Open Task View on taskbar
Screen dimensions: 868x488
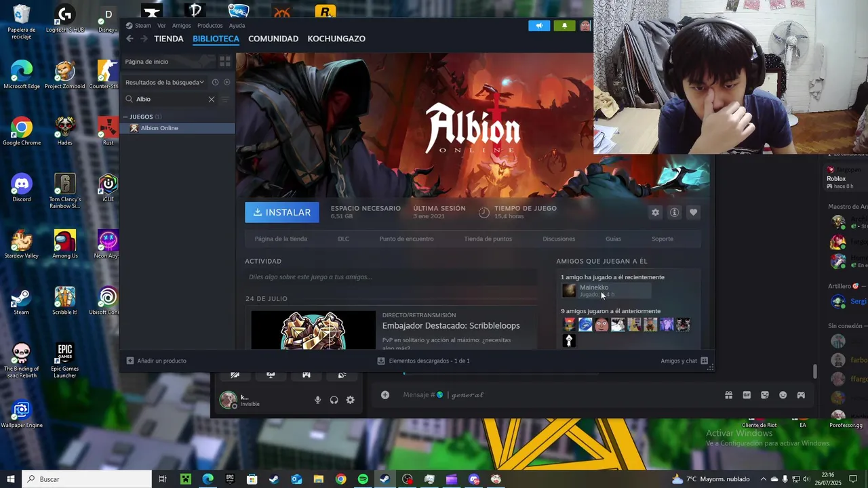[x=163, y=479]
